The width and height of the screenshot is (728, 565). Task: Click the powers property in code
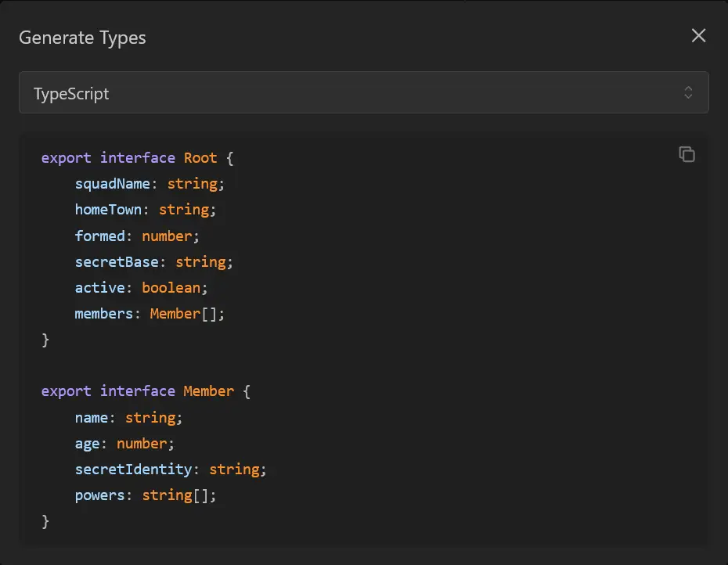99,495
